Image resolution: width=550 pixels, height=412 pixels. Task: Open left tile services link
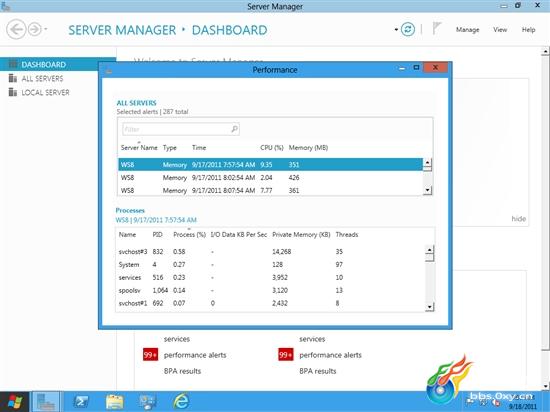click(x=177, y=339)
